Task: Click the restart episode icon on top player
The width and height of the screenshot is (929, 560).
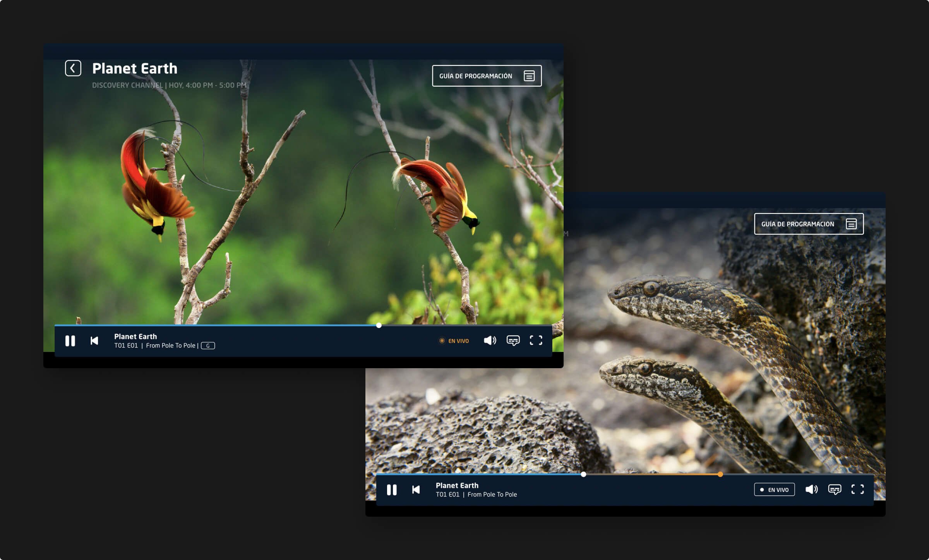Action: click(x=94, y=341)
